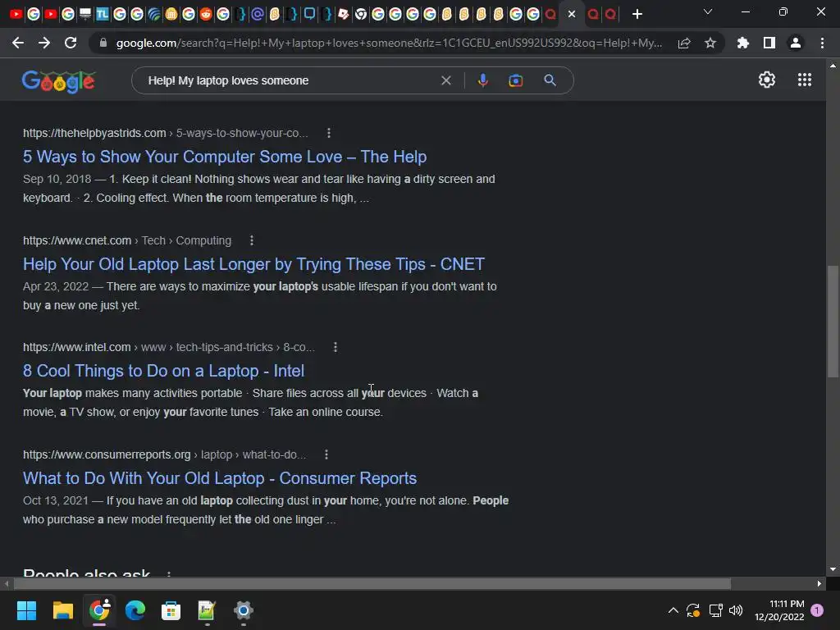Switch to the Chrome-icon tab
The height and width of the screenshot is (630, 840).
pyautogui.click(x=361, y=15)
